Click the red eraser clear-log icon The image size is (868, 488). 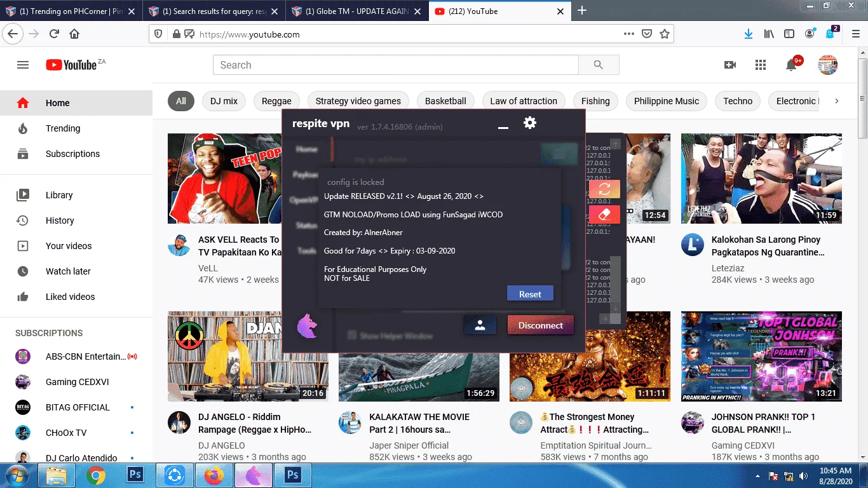coord(604,214)
